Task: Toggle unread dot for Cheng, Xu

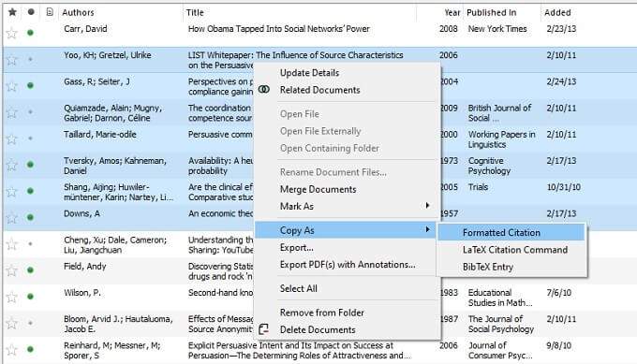Action: click(31, 244)
